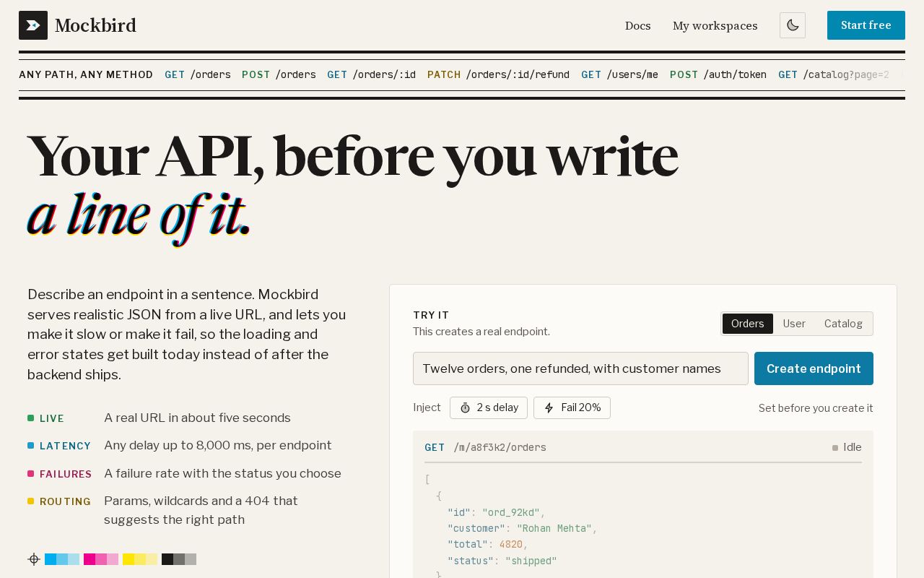Click GET /orders/:id in the ticker
Viewport: 924px width, 578px height.
pyautogui.click(x=371, y=74)
